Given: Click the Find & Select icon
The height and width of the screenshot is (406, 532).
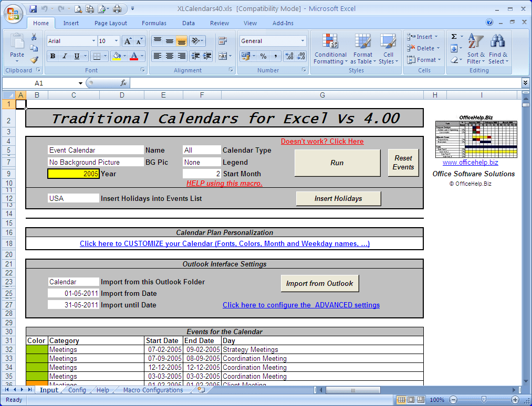Looking at the screenshot, I should click(498, 50).
